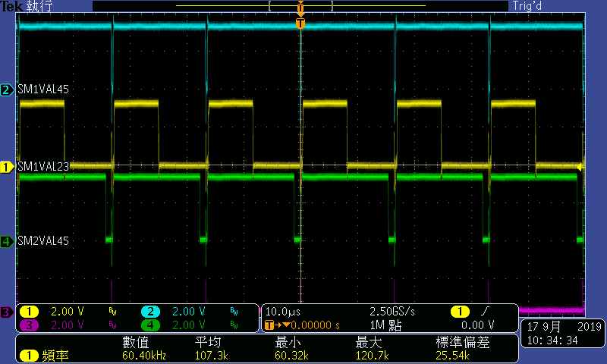Viewport: 607px width, 364px height.
Task: Click channel 2 cyan badge in scale readout
Action: click(x=150, y=312)
